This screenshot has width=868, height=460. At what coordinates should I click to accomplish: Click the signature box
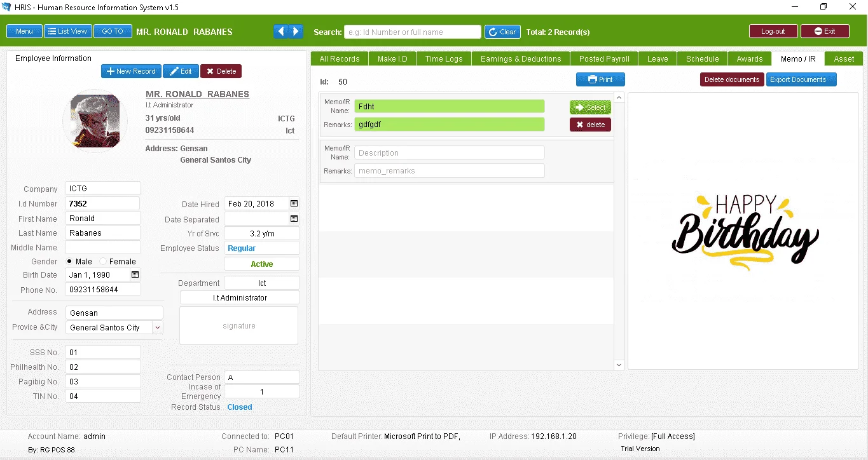point(238,325)
